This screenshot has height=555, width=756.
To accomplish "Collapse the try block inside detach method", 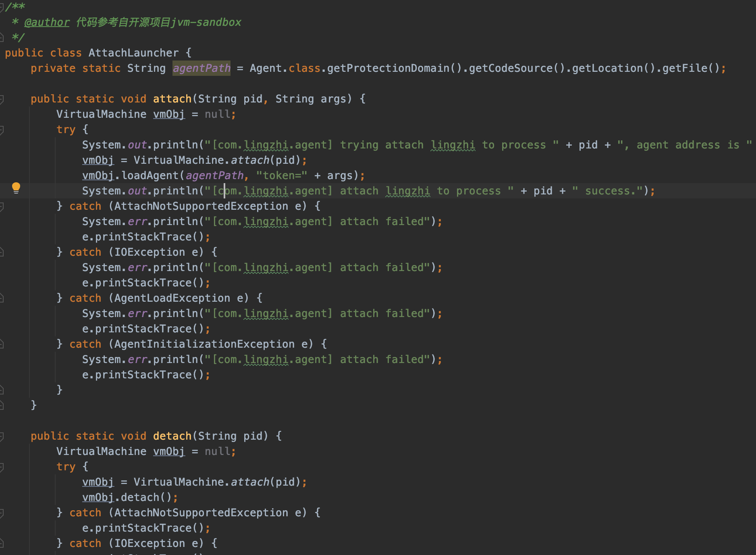I will coord(2,467).
